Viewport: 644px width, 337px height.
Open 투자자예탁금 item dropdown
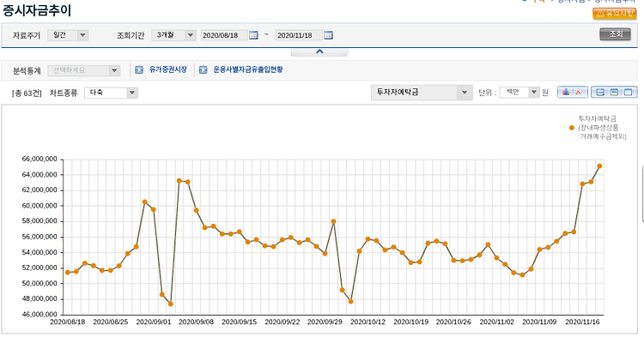(421, 93)
